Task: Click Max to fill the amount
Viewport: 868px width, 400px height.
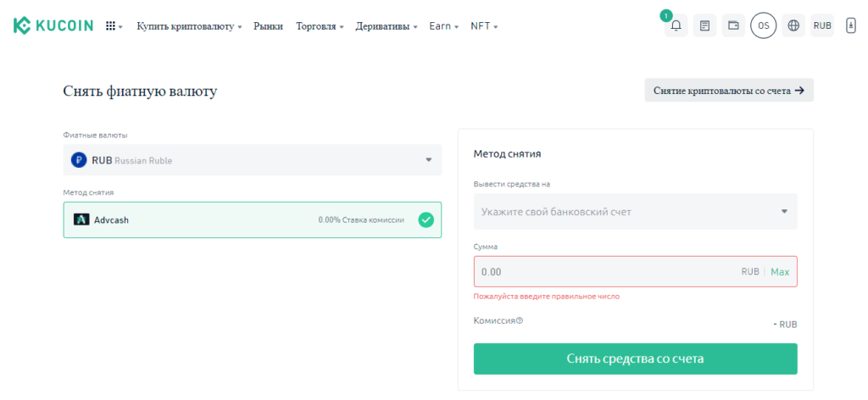Action: (780, 272)
